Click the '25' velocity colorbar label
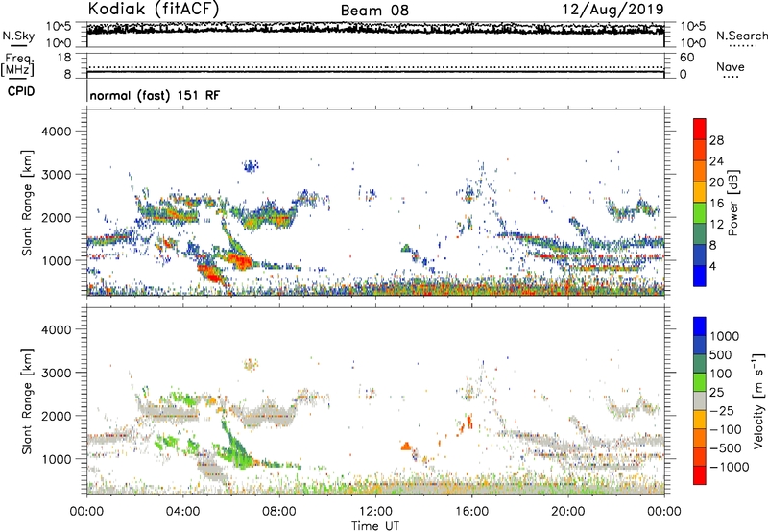Screen dimensions: 768x532 [716, 393]
